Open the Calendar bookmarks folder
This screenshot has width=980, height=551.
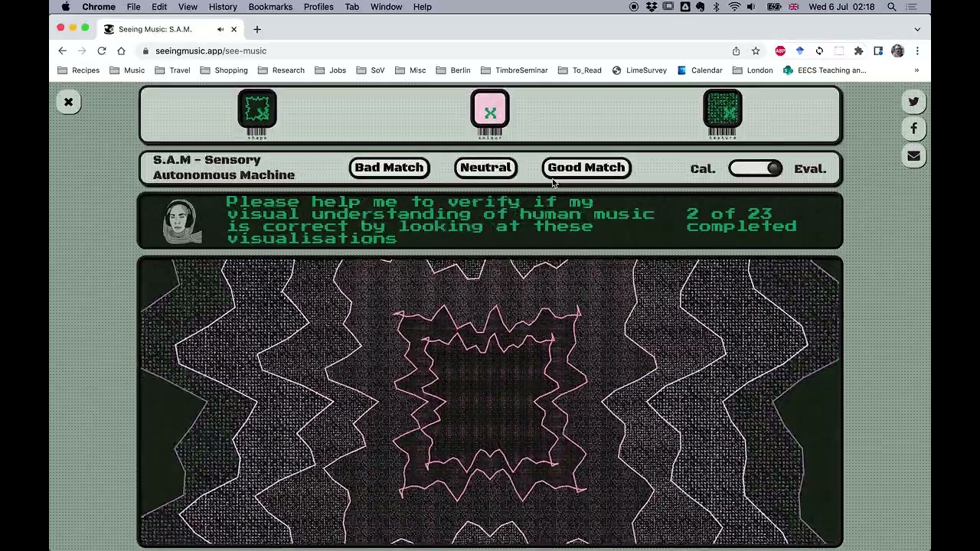point(699,70)
